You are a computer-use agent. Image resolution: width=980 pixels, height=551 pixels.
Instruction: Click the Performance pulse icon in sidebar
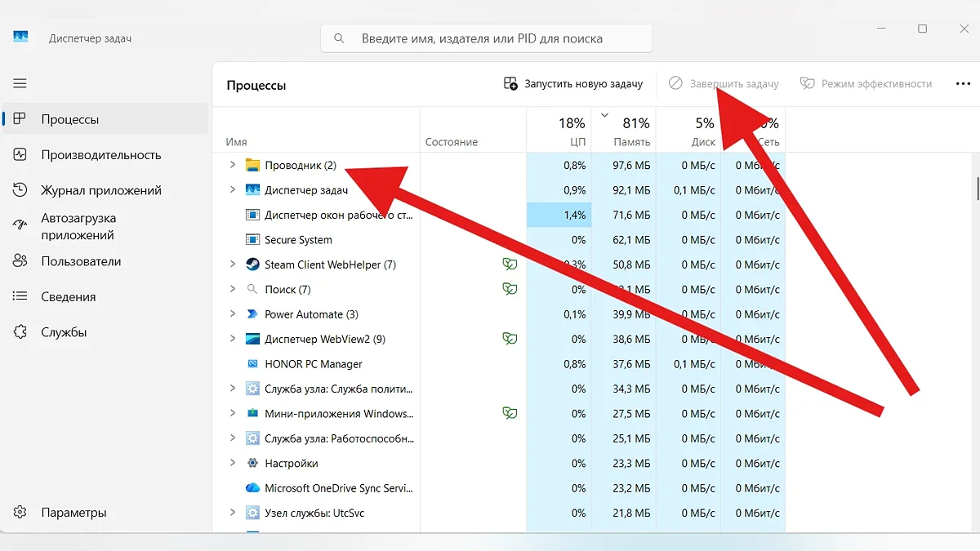[20, 154]
